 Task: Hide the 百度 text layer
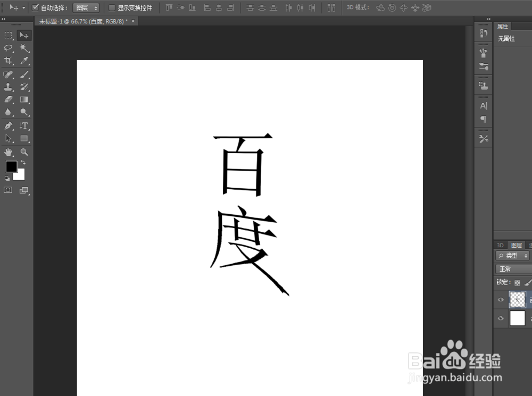pyautogui.click(x=501, y=299)
